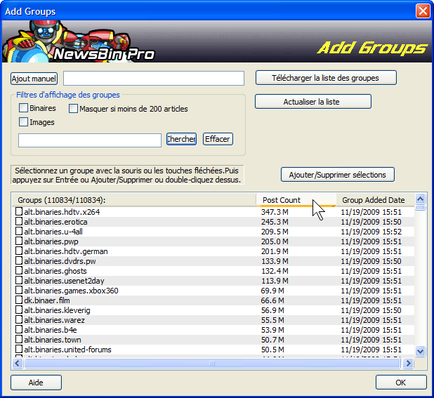
Task: Click the Ajout manuel button
Action: [34, 79]
